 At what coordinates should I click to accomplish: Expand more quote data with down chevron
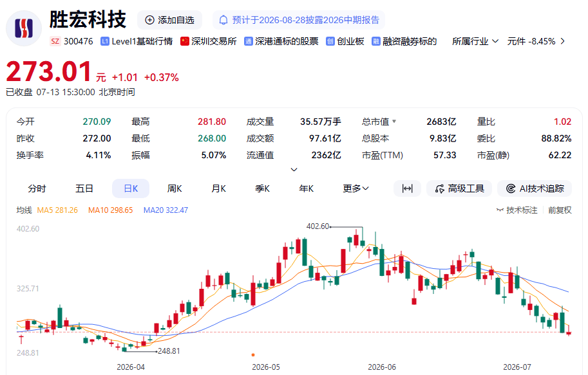(294, 170)
